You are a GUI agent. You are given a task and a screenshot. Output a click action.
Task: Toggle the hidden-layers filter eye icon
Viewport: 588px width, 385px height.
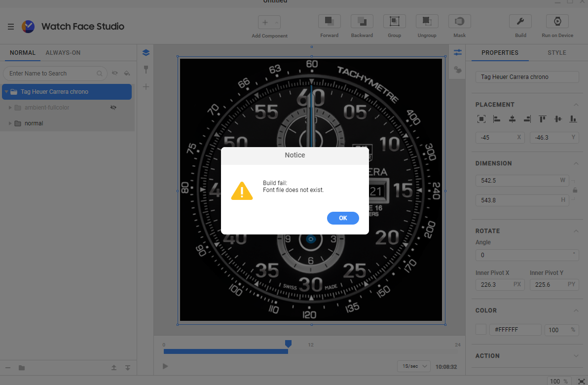pyautogui.click(x=115, y=73)
